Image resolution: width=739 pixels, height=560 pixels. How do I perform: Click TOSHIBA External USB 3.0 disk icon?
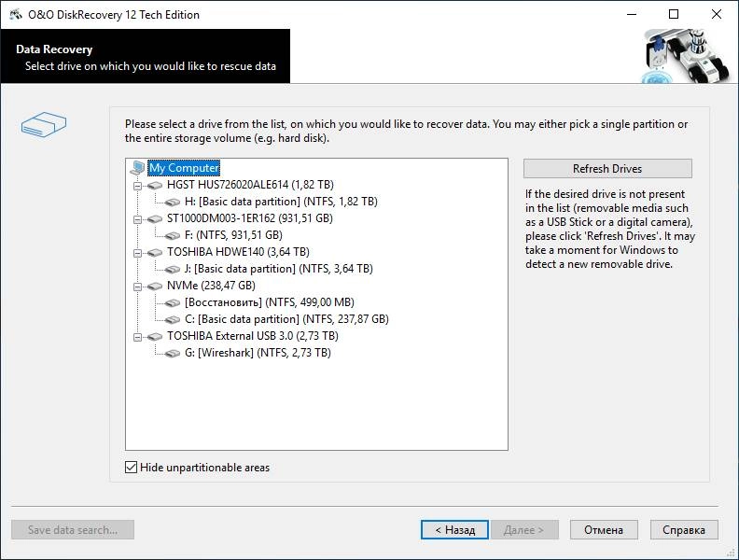coord(155,336)
